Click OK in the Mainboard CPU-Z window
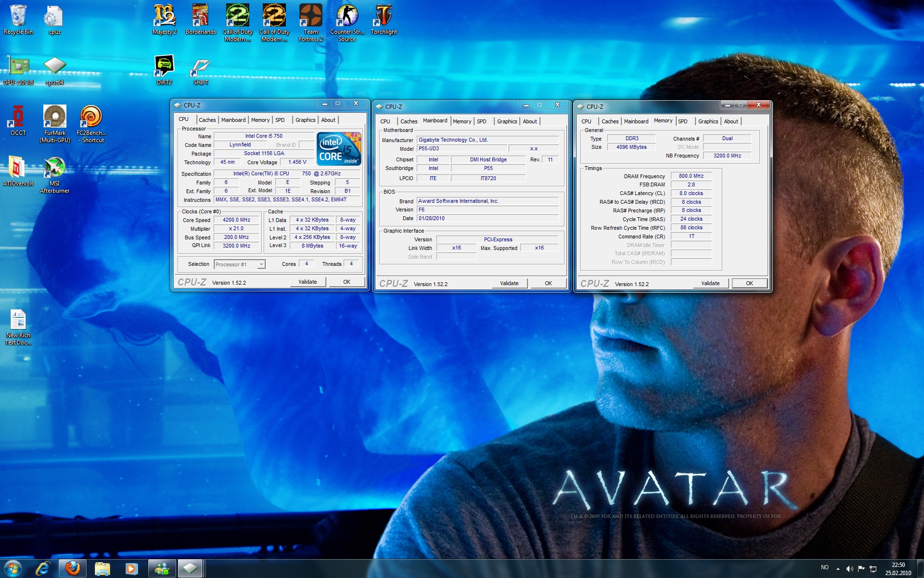The height and width of the screenshot is (578, 924). pyautogui.click(x=548, y=283)
